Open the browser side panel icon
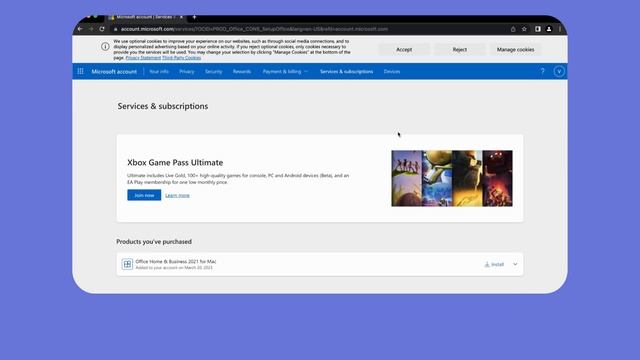The height and width of the screenshot is (360, 640). (x=538, y=29)
